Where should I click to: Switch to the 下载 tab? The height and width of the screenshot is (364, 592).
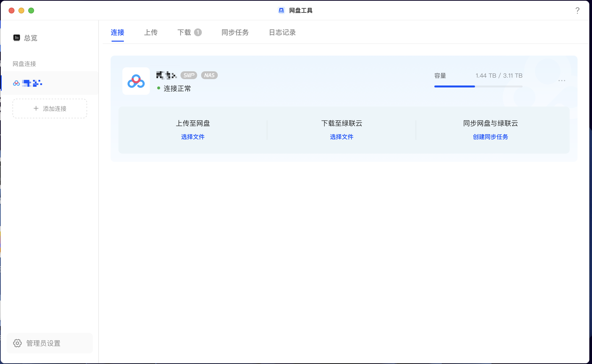coord(184,32)
